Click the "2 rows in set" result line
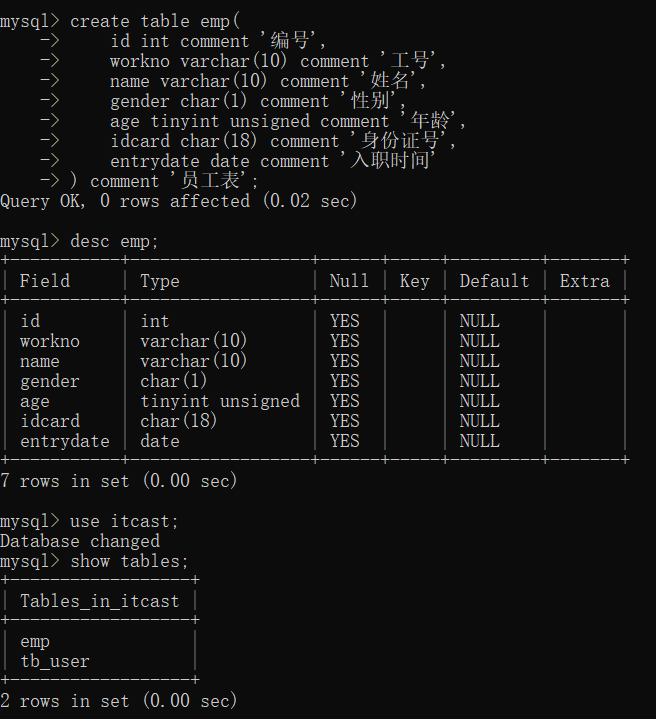 point(119,701)
